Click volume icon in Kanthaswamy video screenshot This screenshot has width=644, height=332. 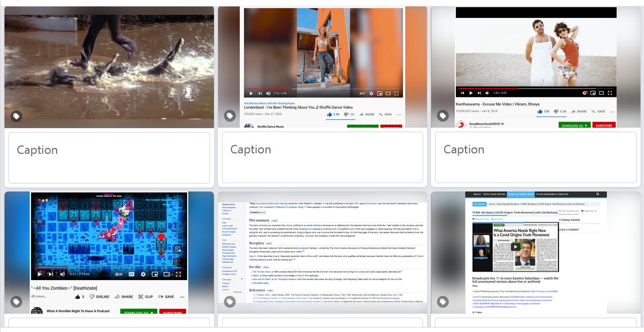tap(488, 93)
